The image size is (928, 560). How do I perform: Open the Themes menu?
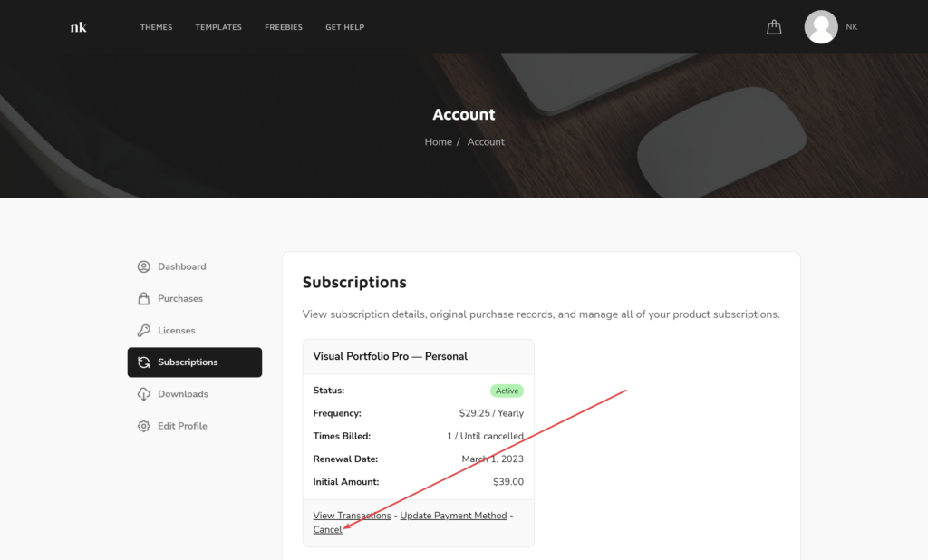point(156,27)
